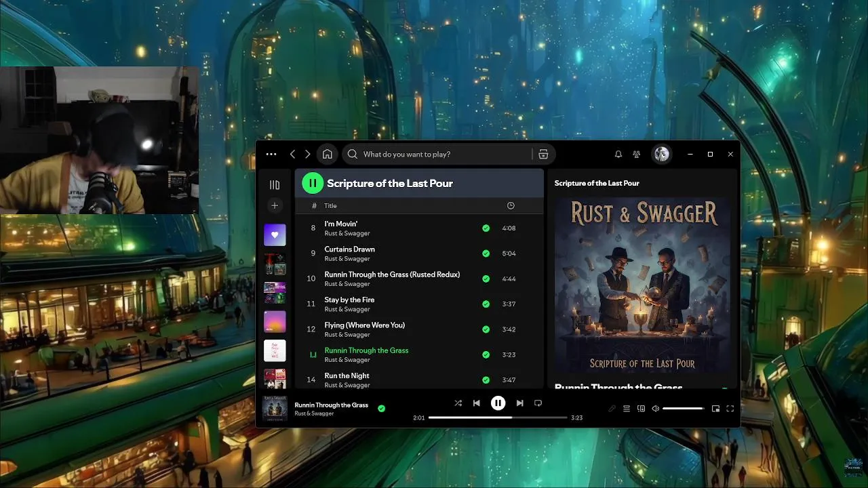Click the 4:08 duration of I'm Movin'
The width and height of the screenshot is (868, 488).
pyautogui.click(x=509, y=228)
